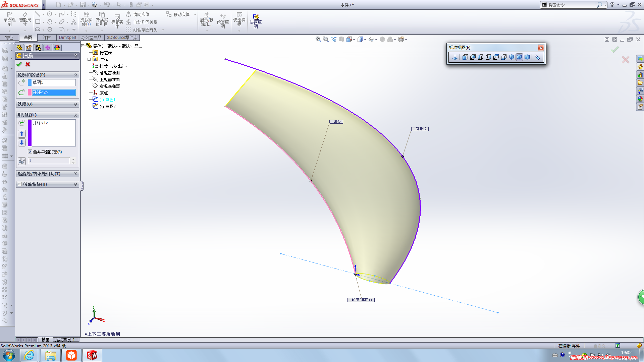Move guide curve up with blue arrow
Screen dimensions: 644x362
tap(22, 134)
